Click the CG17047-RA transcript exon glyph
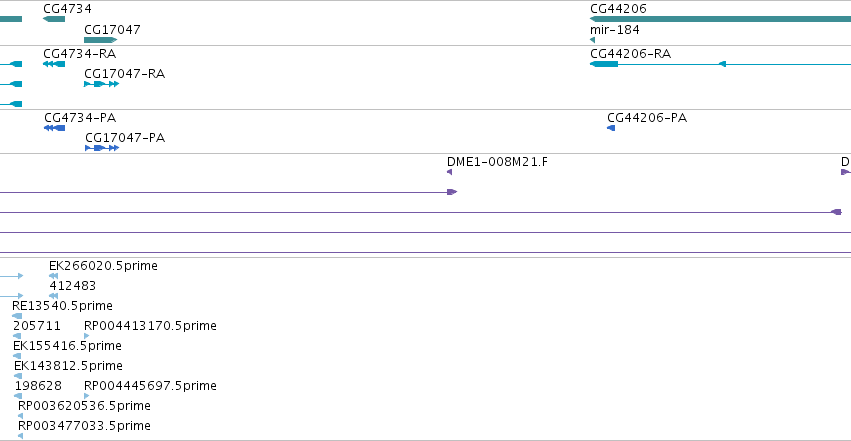This screenshot has height=441, width=851. [101, 84]
